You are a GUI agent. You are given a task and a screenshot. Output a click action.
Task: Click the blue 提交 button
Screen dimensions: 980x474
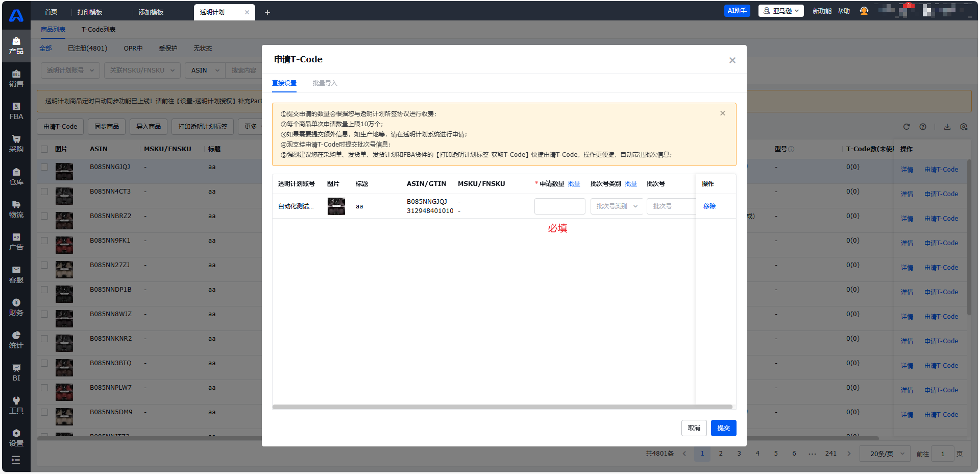coord(723,428)
